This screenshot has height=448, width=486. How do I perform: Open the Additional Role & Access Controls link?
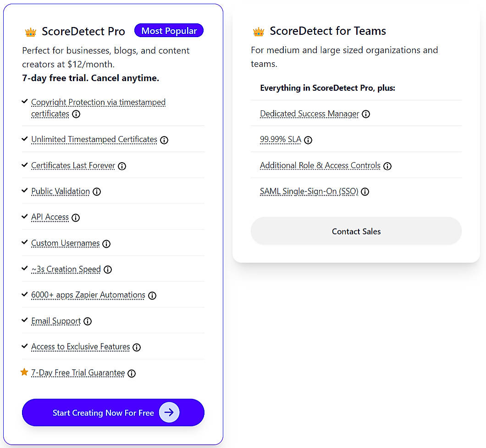point(320,165)
